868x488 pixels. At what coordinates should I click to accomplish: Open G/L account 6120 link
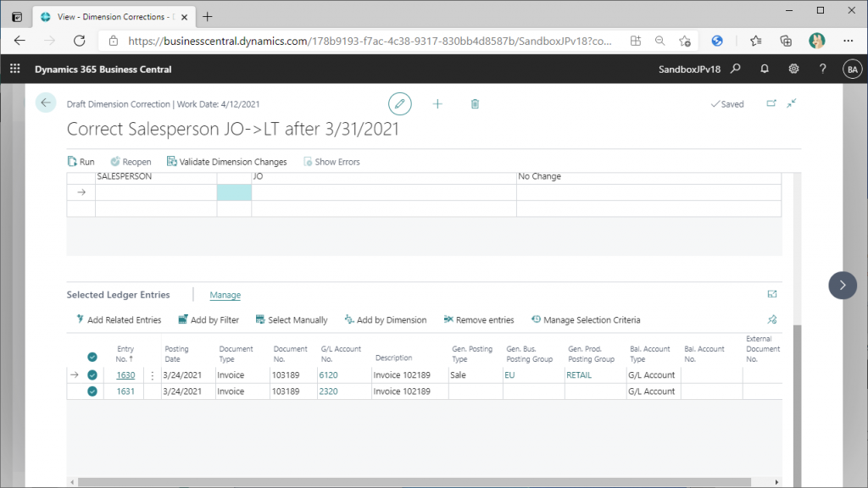(328, 375)
